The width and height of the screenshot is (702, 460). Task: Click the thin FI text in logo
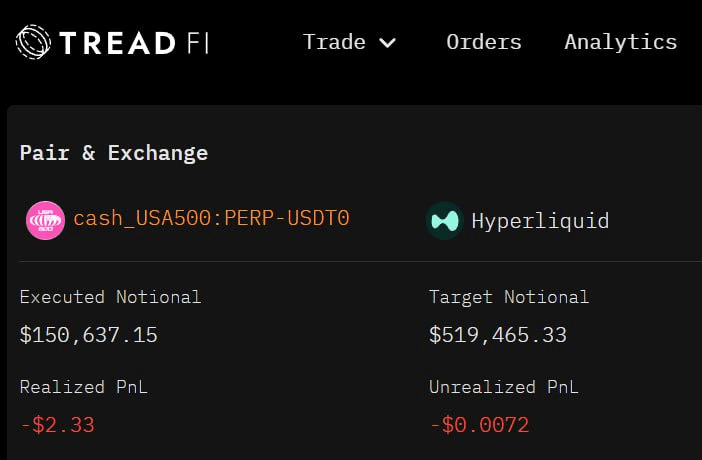pos(195,43)
